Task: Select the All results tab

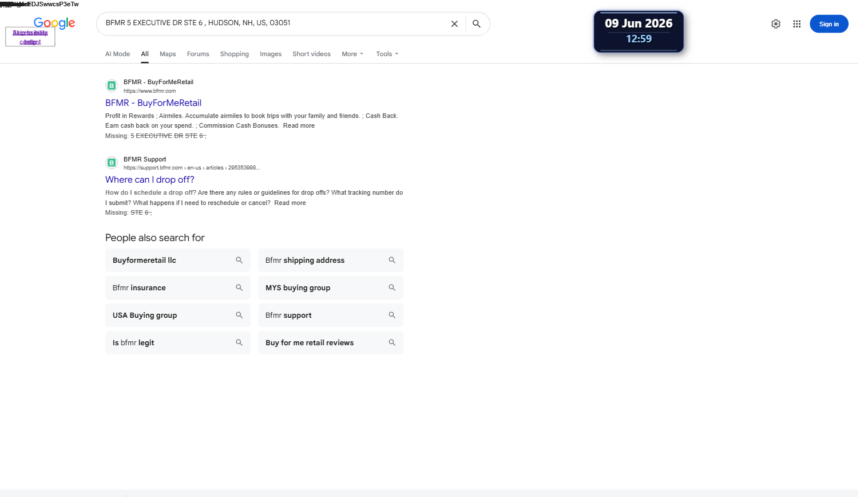Action: tap(145, 54)
